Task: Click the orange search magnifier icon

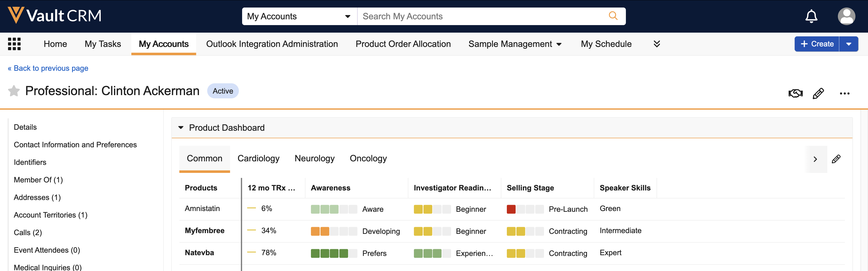Action: (613, 16)
